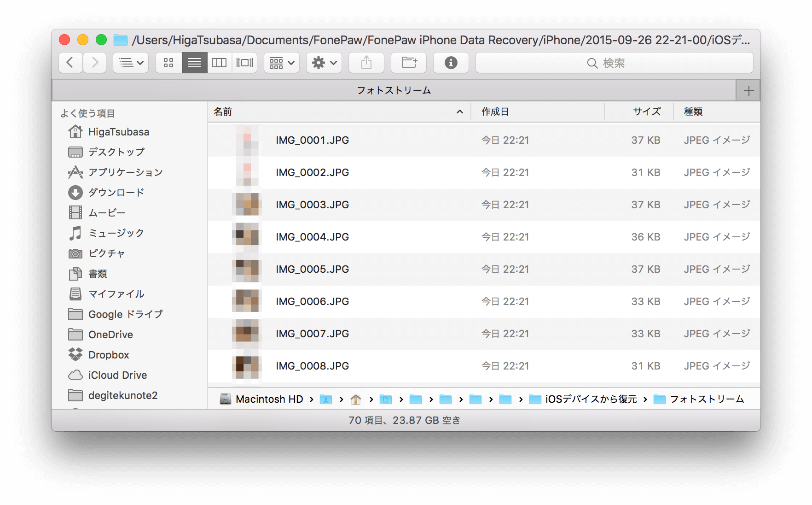The height and width of the screenshot is (505, 812).
Task: Go back with the left arrow button
Action: coord(70,63)
